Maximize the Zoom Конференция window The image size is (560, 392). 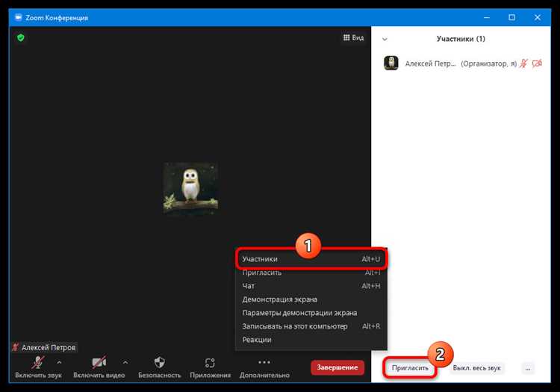(511, 17)
